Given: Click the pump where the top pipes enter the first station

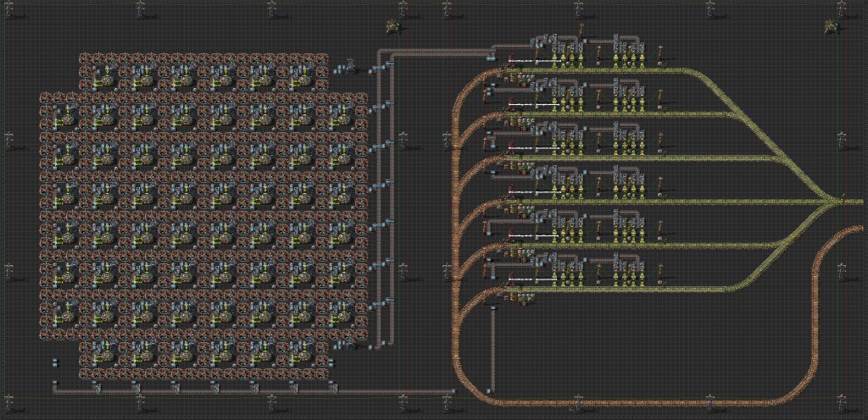Looking at the screenshot, I should coord(491,57).
